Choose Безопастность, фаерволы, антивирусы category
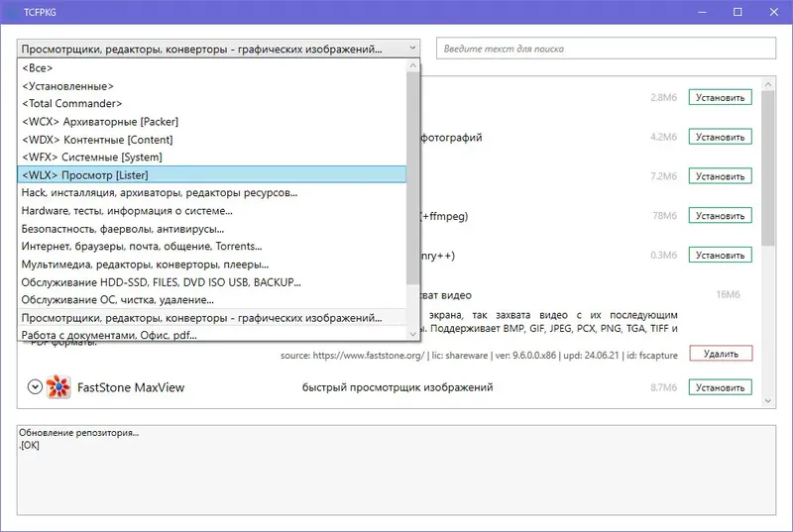 (x=211, y=229)
